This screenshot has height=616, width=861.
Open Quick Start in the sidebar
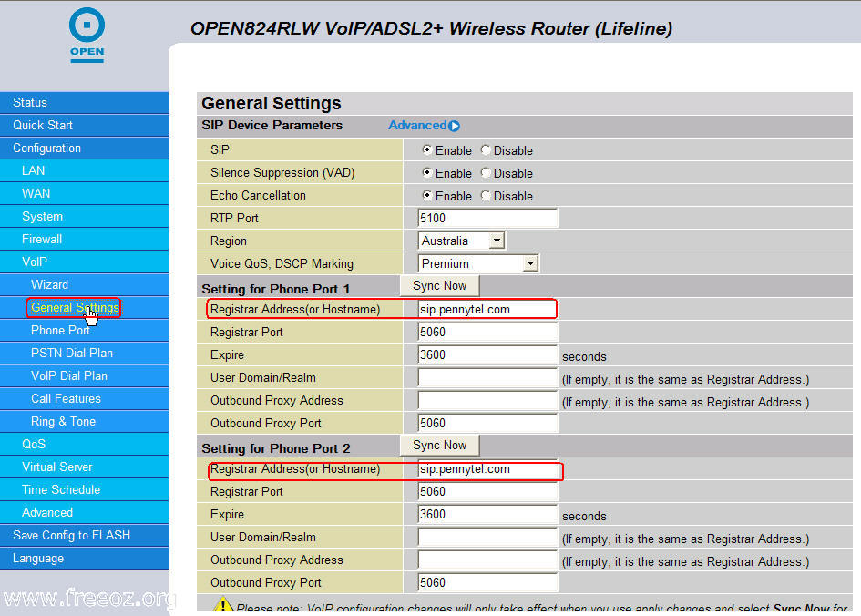pyautogui.click(x=43, y=125)
